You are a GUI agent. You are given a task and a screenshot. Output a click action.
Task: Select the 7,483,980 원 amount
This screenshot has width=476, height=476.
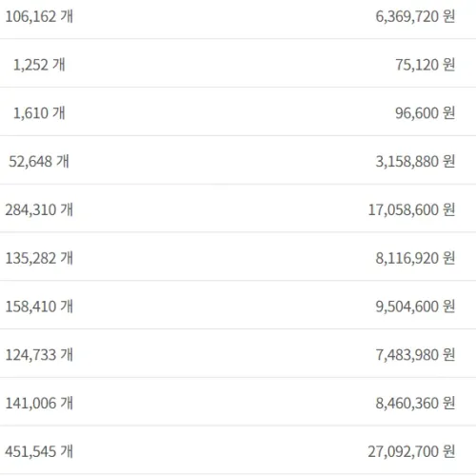415,355
